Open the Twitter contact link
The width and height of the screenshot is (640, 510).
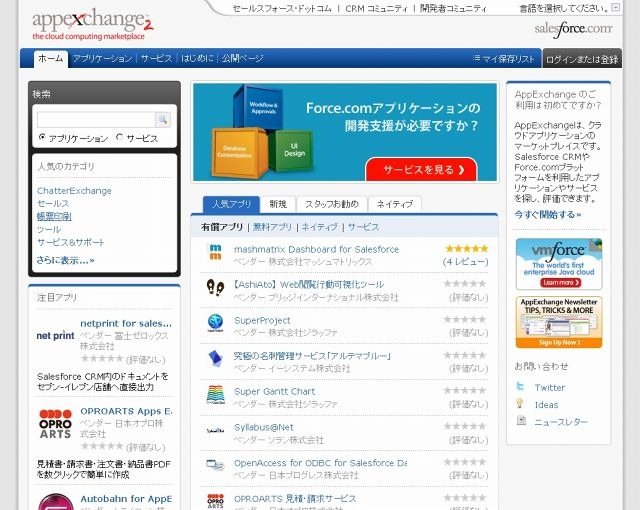click(x=550, y=387)
